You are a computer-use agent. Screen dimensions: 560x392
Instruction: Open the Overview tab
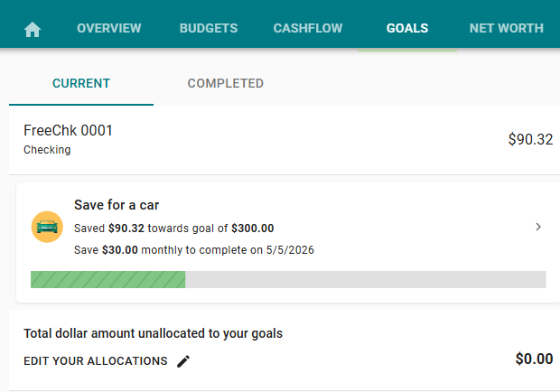(x=109, y=28)
